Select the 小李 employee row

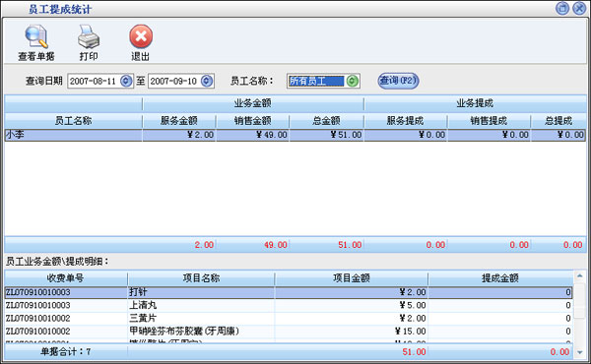pyautogui.click(x=295, y=135)
